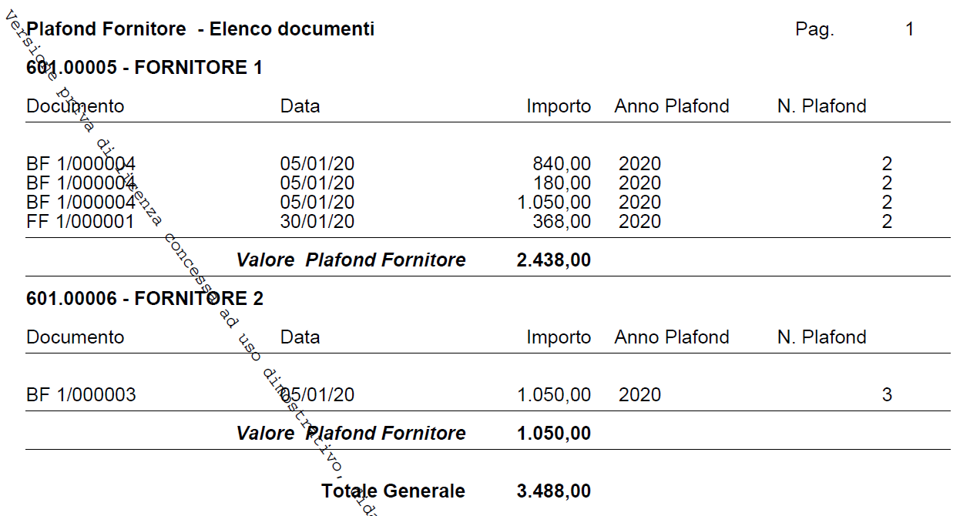Click the "Totale Generale" label
980x516 pixels.
click(393, 491)
